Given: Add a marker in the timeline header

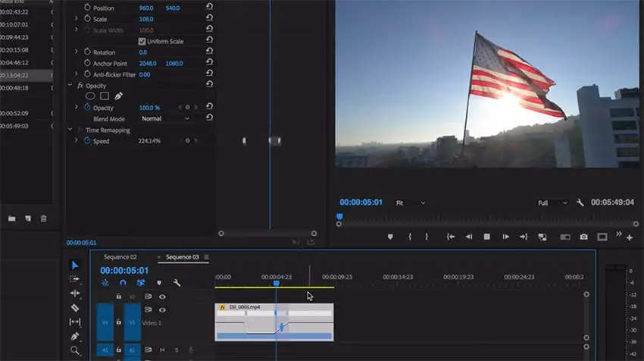Looking at the screenshot, I should tap(159, 283).
